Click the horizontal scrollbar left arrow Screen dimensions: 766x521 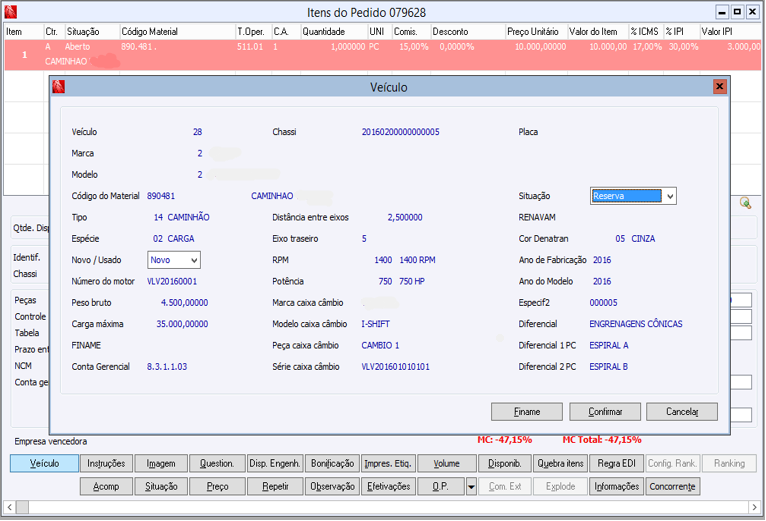[x=9, y=507]
